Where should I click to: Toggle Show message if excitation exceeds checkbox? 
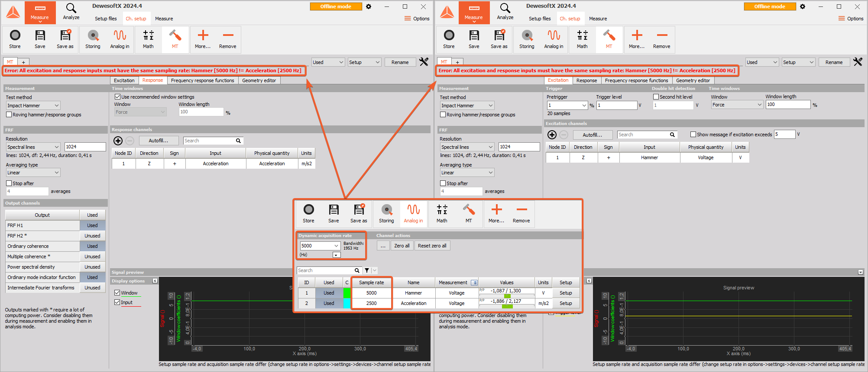[693, 135]
